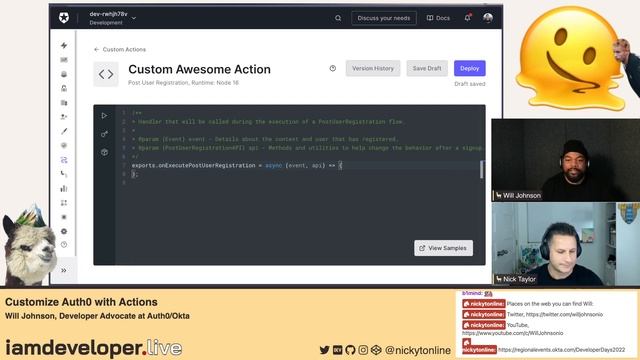The width and height of the screenshot is (640, 360).
Task: Open the Activity icon in sidebar
Action: [64, 60]
